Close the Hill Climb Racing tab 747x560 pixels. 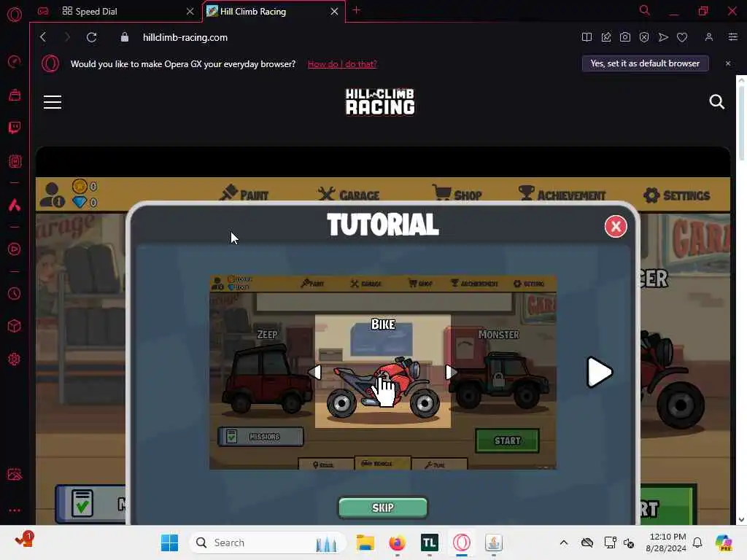point(334,12)
